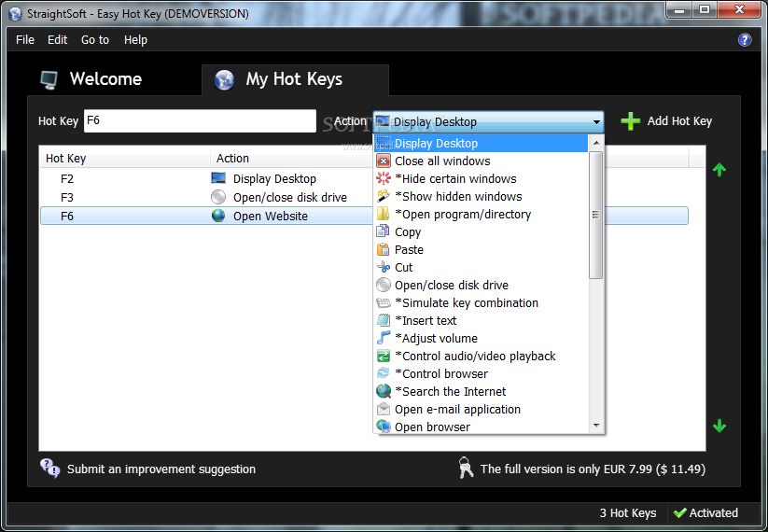Click the Hot Key column header
The width and height of the screenshot is (768, 532).
(125, 159)
